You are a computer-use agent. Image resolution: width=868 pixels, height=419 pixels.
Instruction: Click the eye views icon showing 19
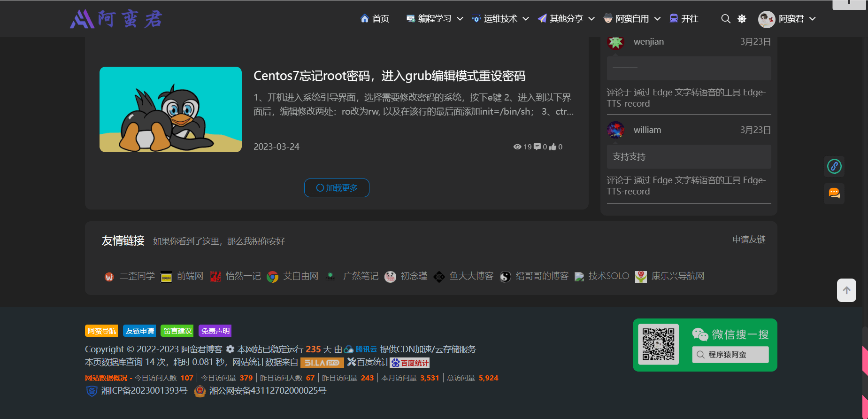click(x=517, y=147)
